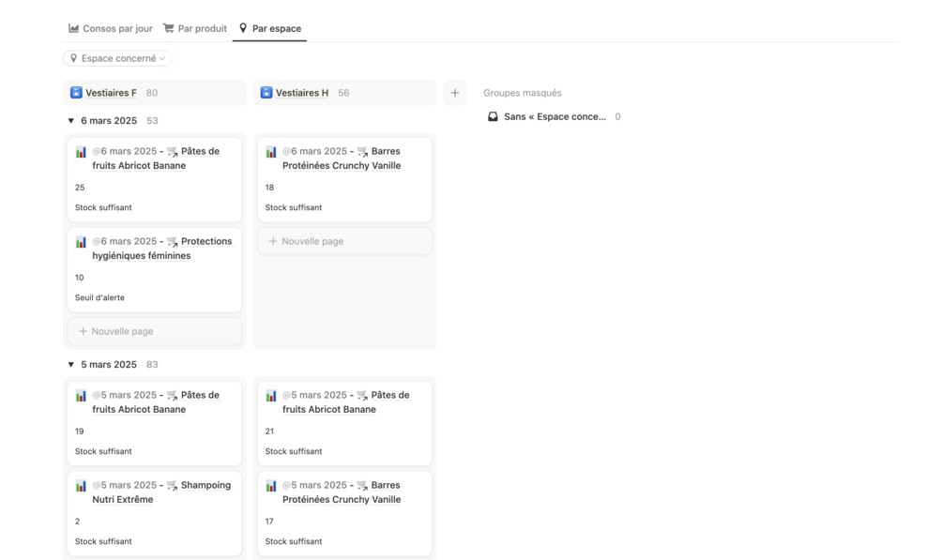Click chart icon on 6 mars Pâtes de fruits card
This screenshot has width=943, height=560.
click(81, 152)
